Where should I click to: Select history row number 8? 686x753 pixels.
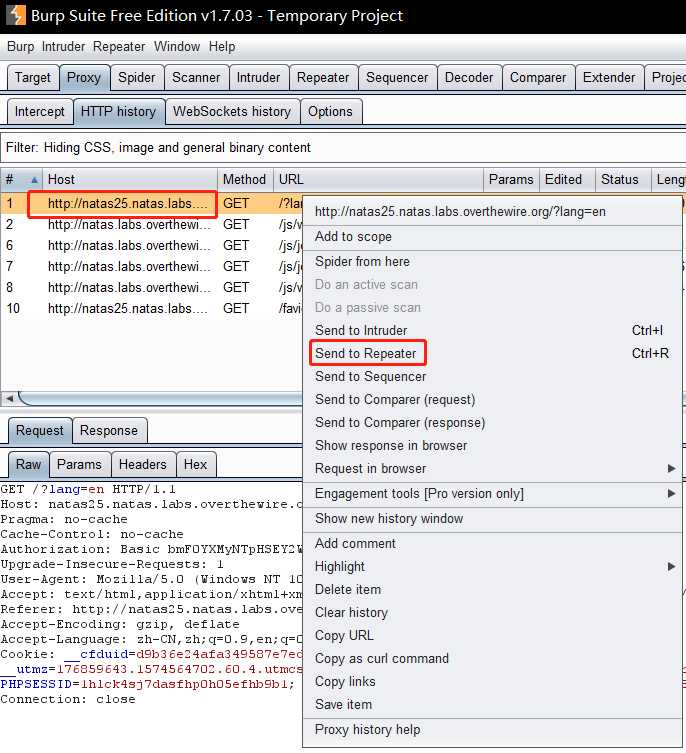pos(152,288)
